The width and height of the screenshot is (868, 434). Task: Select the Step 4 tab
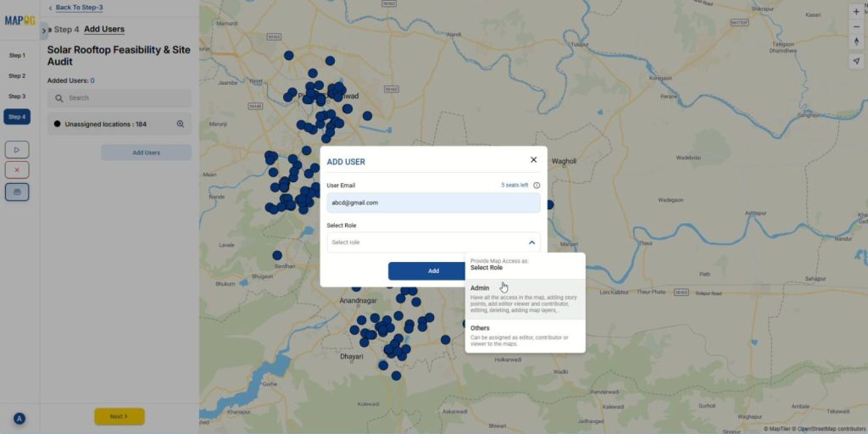coord(17,117)
